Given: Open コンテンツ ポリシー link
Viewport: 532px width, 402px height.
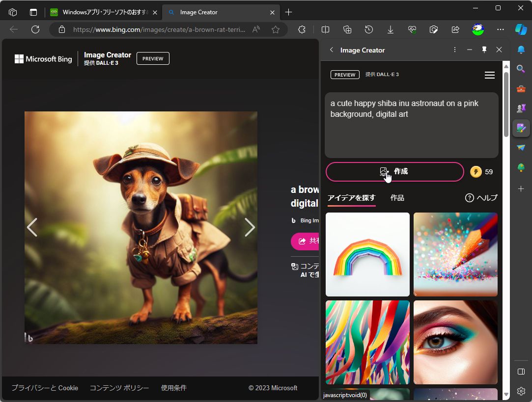Looking at the screenshot, I should [x=119, y=388].
